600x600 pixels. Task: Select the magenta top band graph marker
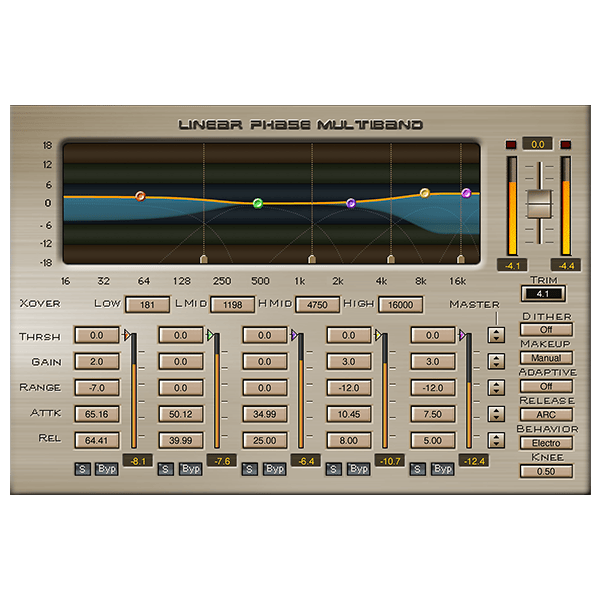[x=466, y=193]
